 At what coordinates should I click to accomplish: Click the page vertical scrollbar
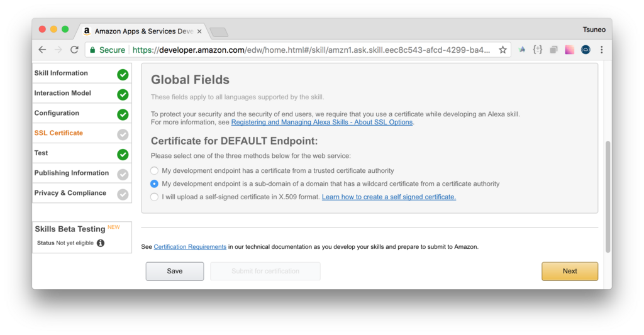pos(608,197)
